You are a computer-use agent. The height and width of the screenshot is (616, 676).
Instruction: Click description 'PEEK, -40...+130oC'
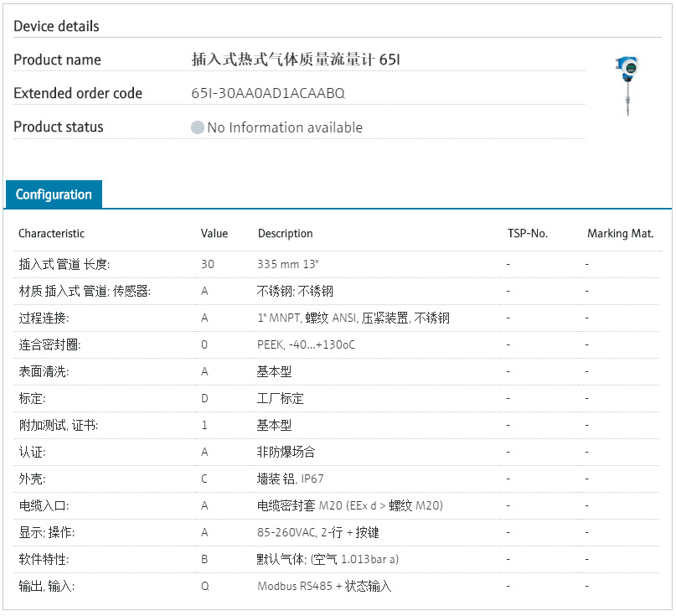306,344
